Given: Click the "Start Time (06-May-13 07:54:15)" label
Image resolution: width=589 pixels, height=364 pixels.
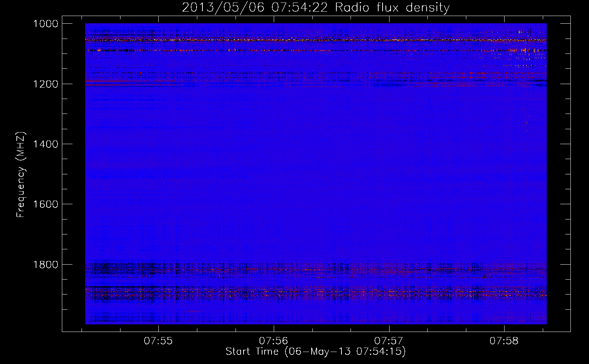Looking at the screenshot, I should tap(316, 352).
